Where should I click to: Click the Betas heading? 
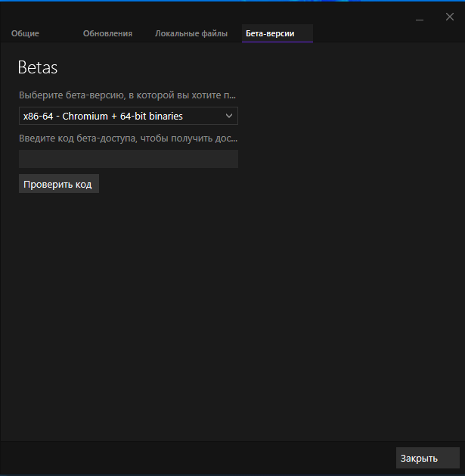[38, 67]
